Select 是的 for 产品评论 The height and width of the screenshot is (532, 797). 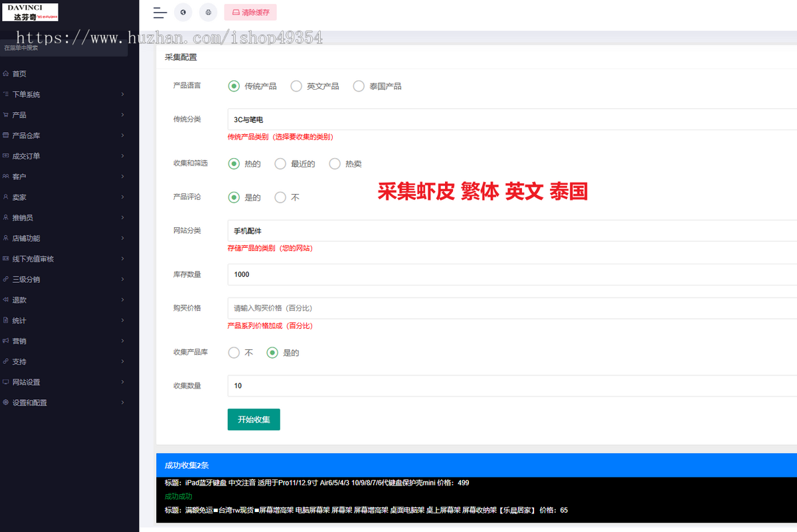tap(233, 197)
